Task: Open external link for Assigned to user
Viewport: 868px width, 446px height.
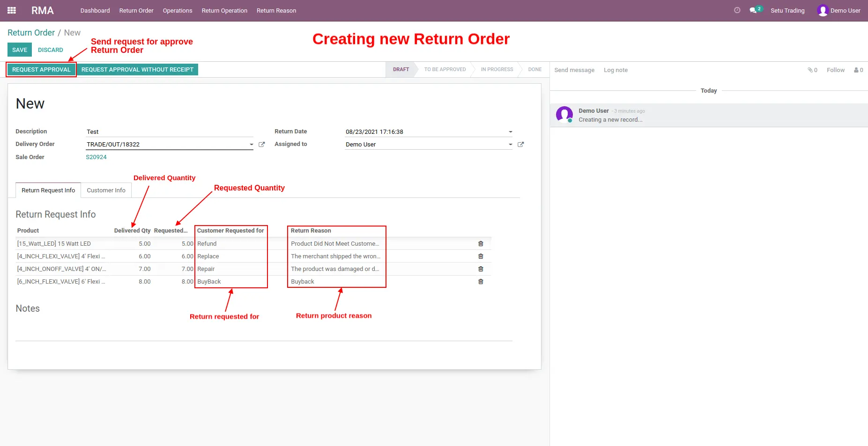Action: 520,145
